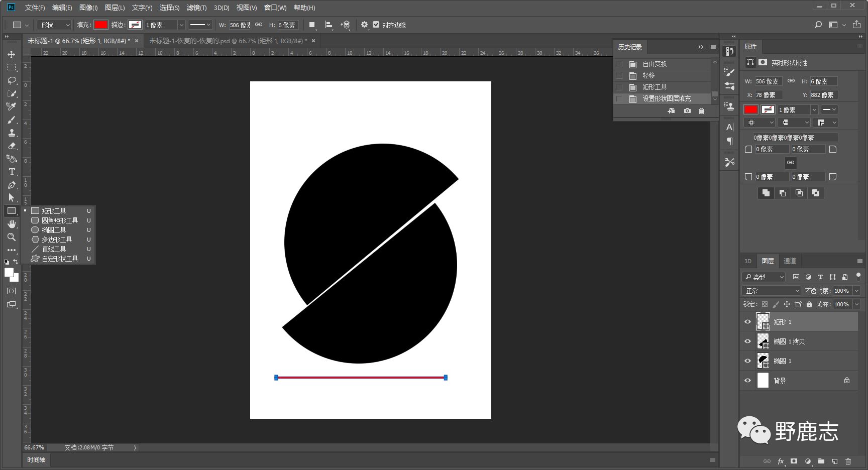Open the 滤镜 menu

(196, 8)
